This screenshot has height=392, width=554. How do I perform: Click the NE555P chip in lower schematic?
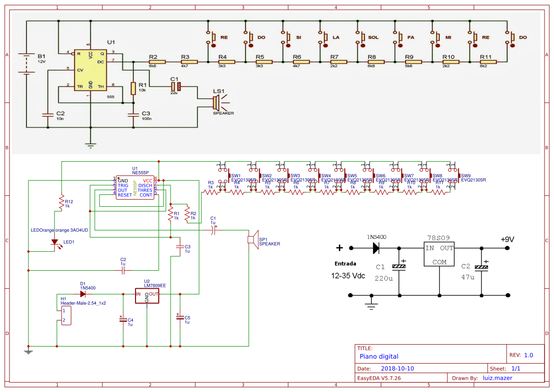(135, 188)
